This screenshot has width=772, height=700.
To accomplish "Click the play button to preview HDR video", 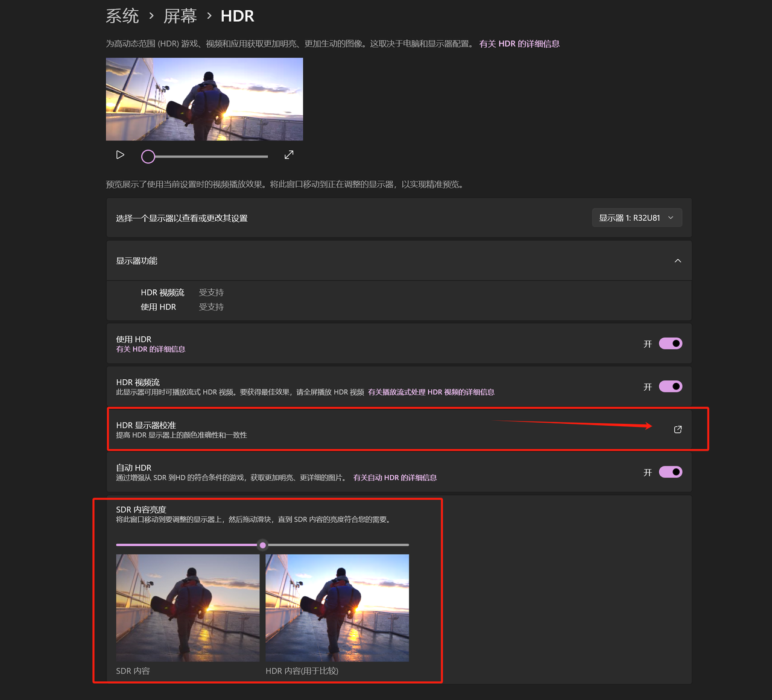I will [119, 155].
